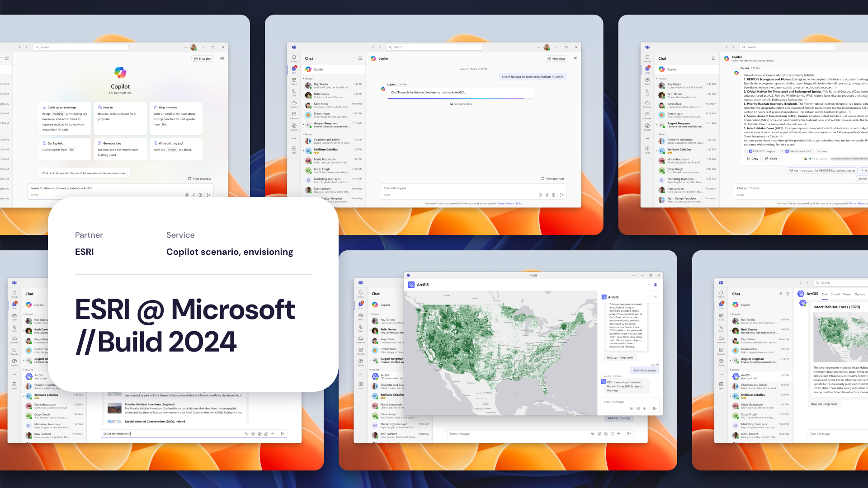Image resolution: width=868 pixels, height=488 pixels.
Task: Click the filter chats icon in 'Stop generating' window
Action: pos(354,58)
